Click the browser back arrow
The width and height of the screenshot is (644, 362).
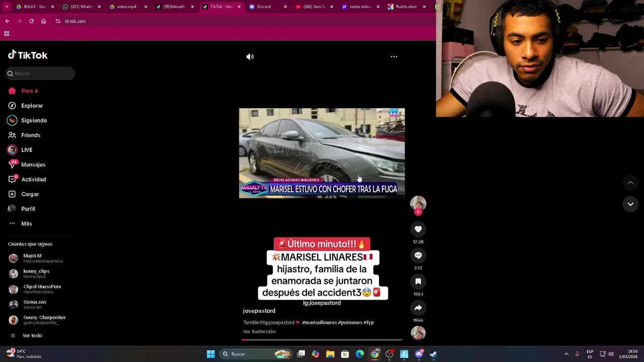click(7, 21)
